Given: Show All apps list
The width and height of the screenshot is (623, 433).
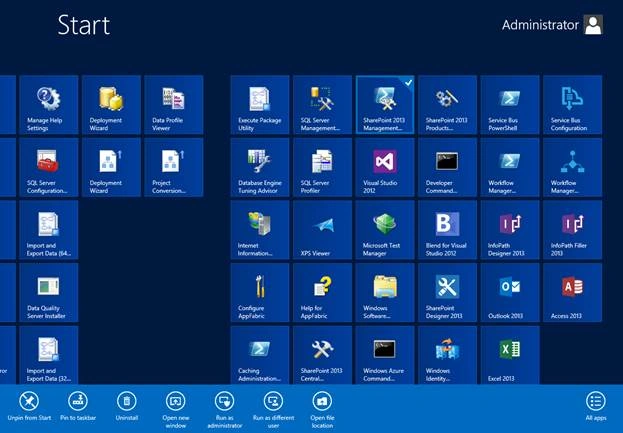Looking at the screenshot, I should (596, 406).
